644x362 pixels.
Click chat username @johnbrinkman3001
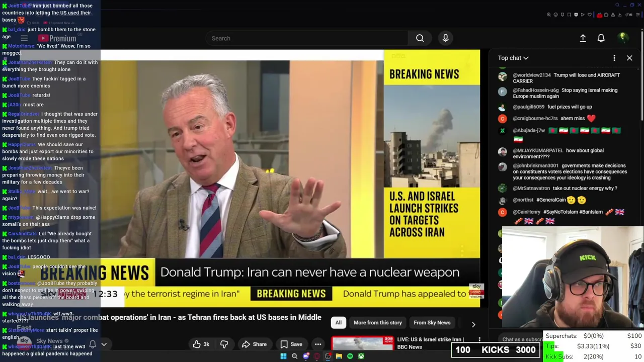pyautogui.click(x=536, y=165)
